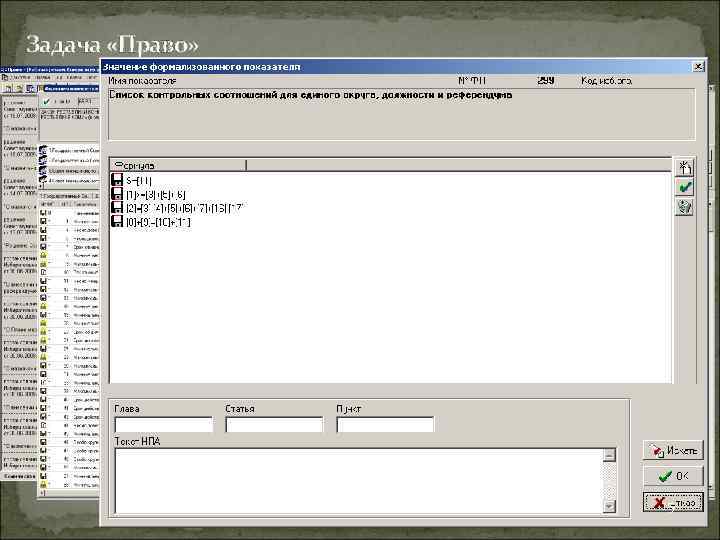Sort by the Формула column header

point(178,165)
